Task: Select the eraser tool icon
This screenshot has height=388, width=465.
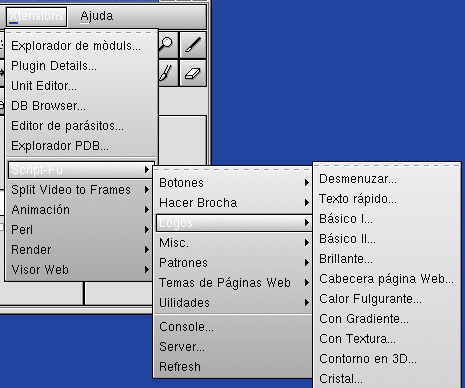Action: 193,73
